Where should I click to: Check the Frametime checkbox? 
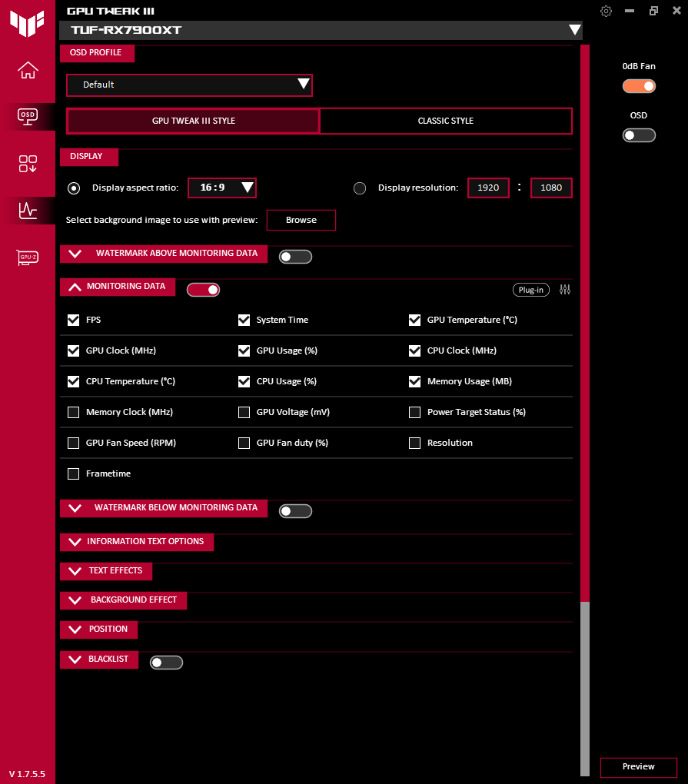(x=74, y=473)
